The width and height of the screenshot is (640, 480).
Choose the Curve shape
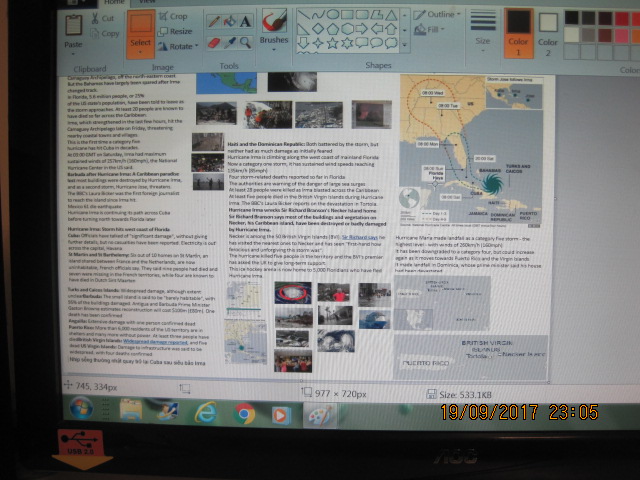pyautogui.click(x=318, y=15)
